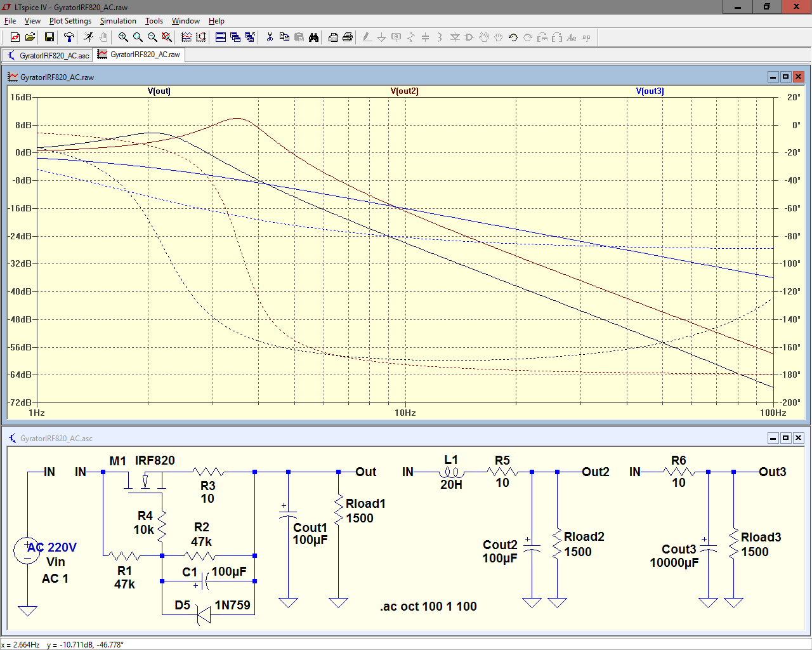Click the V(out2) trace label
The height and width of the screenshot is (650, 812).
click(x=404, y=91)
